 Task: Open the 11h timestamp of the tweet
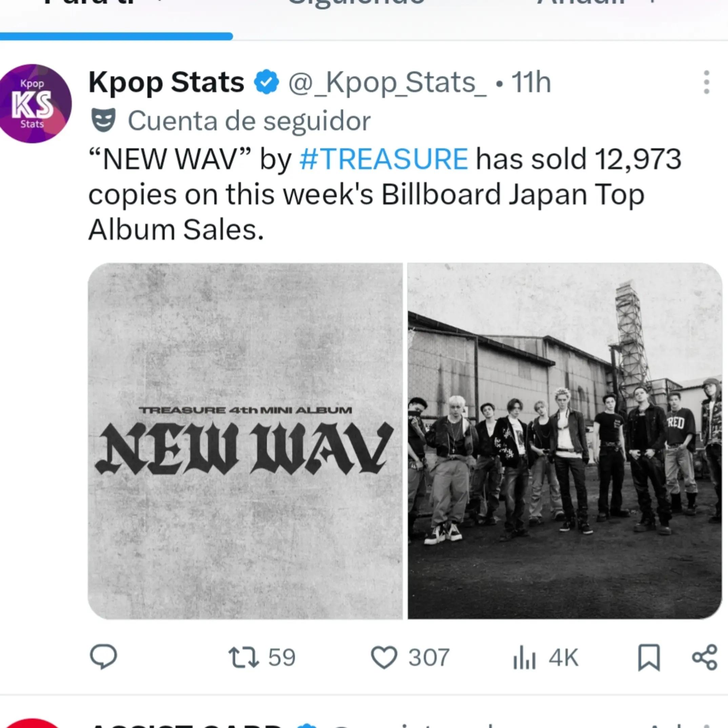point(531,82)
